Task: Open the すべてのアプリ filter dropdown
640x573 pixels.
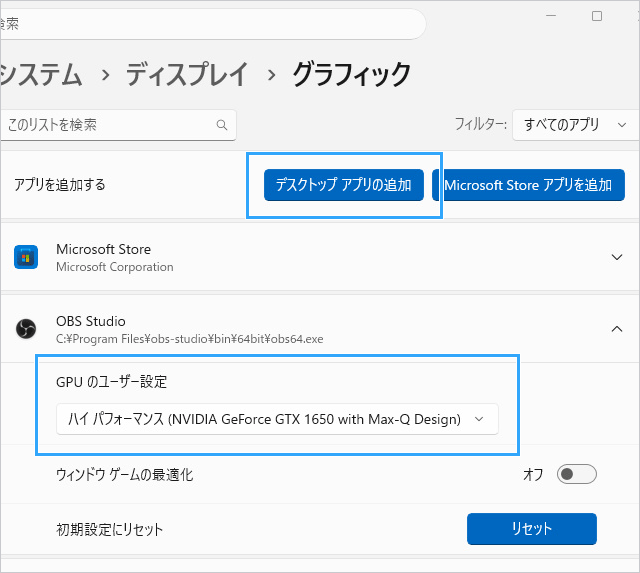Action: [x=576, y=124]
